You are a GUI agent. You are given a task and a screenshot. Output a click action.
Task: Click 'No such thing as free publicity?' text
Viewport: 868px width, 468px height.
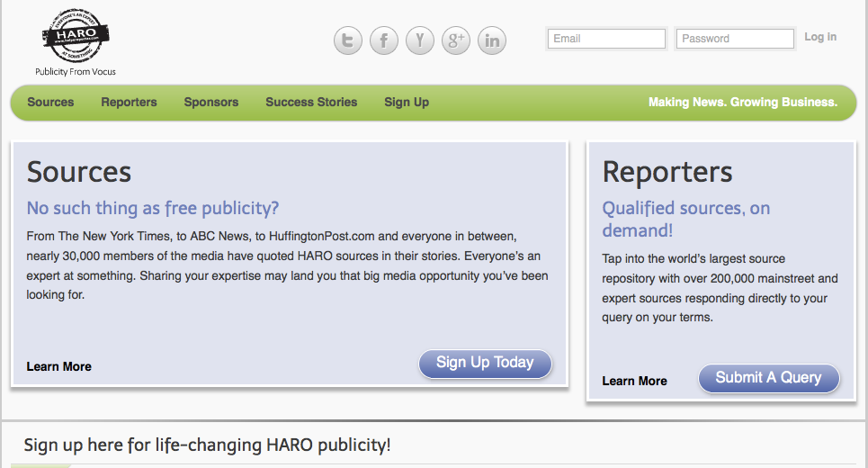click(x=153, y=208)
